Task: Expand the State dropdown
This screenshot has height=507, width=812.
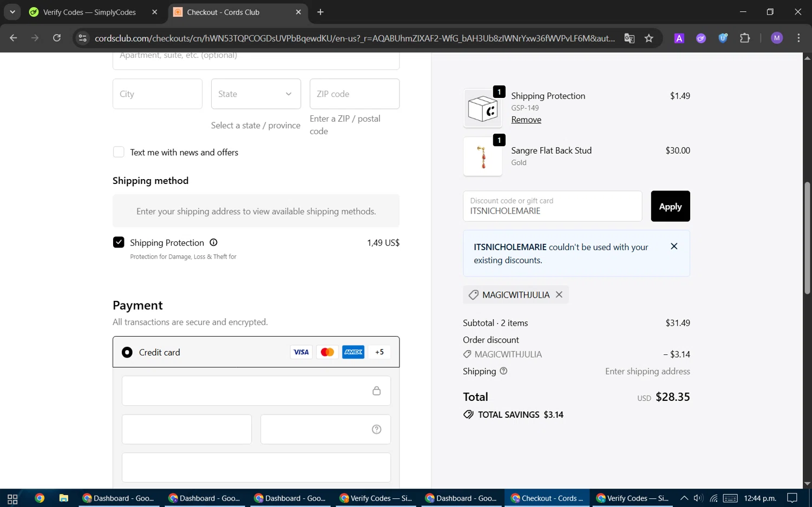Action: pos(256,94)
